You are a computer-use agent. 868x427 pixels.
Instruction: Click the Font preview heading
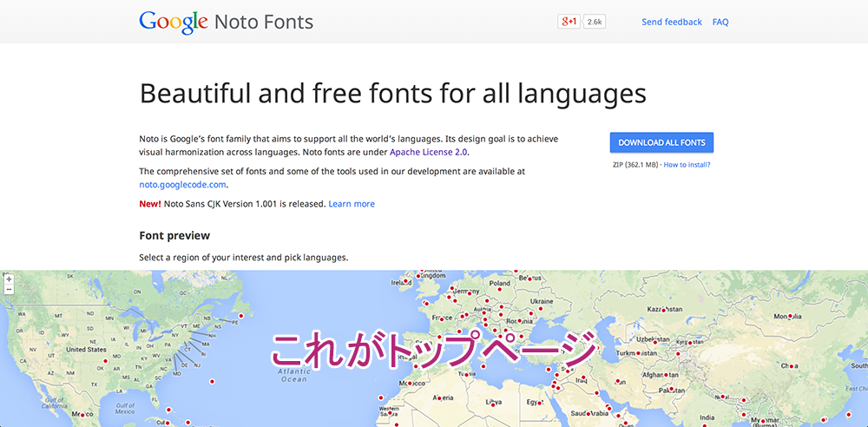(x=174, y=235)
